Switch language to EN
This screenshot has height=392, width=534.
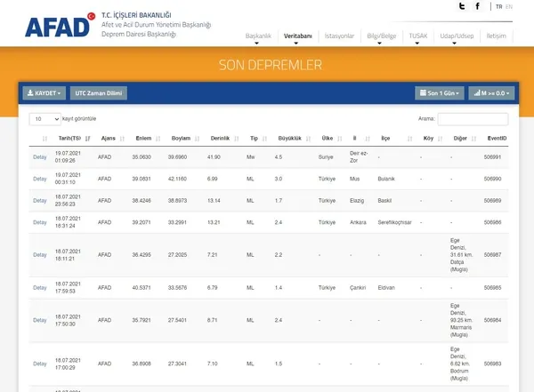[509, 7]
